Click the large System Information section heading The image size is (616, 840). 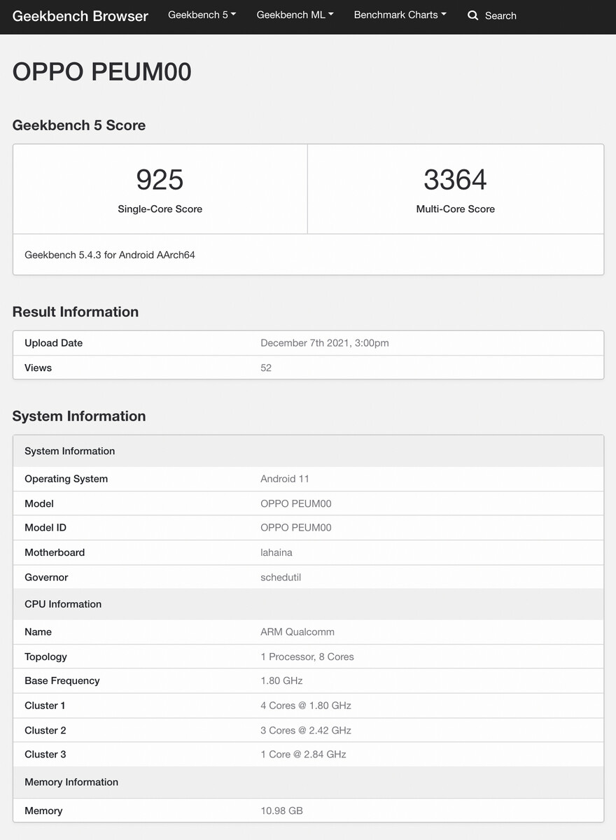pos(79,416)
